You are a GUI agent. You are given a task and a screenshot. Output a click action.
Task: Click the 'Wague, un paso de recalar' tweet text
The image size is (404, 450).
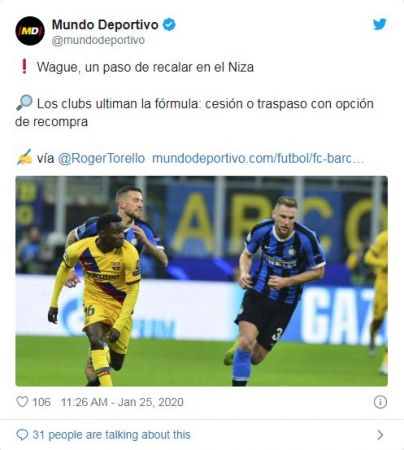[x=145, y=67]
